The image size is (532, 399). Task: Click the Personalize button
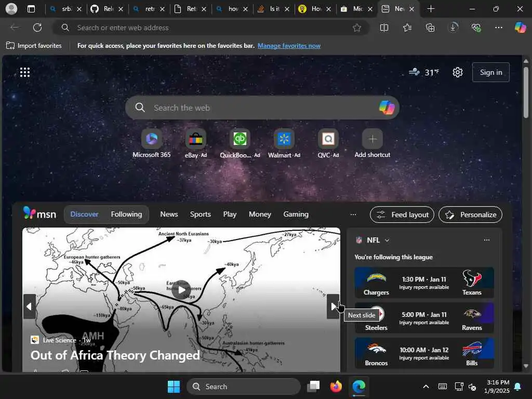[470, 215]
